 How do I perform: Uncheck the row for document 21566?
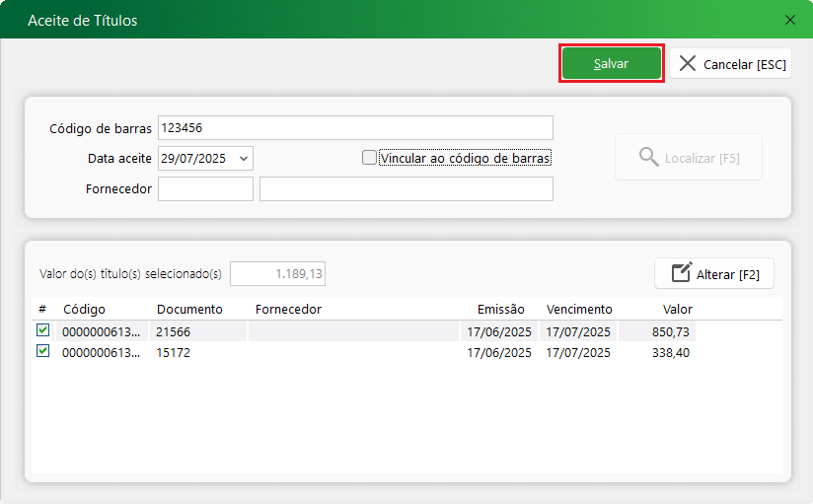tap(42, 331)
